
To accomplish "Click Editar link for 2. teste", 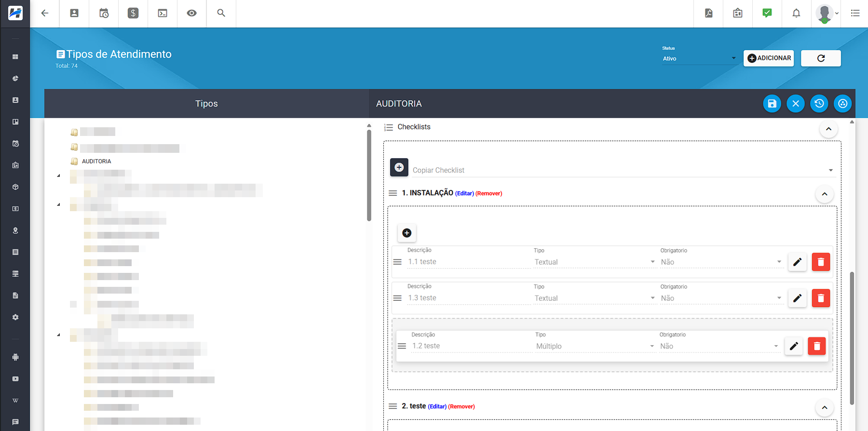I will pyautogui.click(x=437, y=406).
